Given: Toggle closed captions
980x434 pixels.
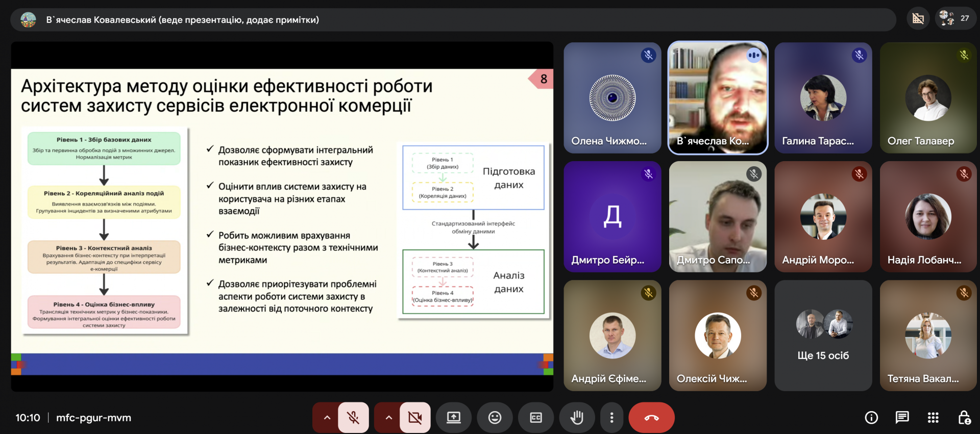Looking at the screenshot, I should (535, 418).
